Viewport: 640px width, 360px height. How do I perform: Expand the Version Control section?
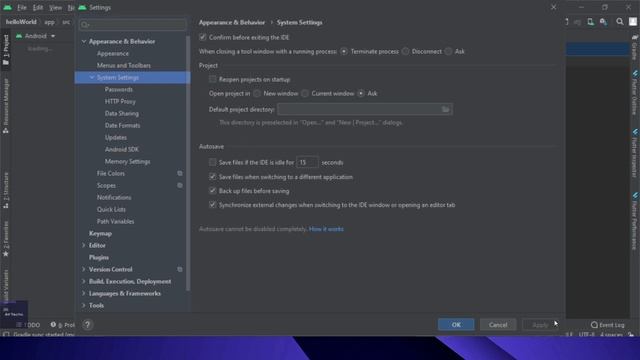pos(84,269)
